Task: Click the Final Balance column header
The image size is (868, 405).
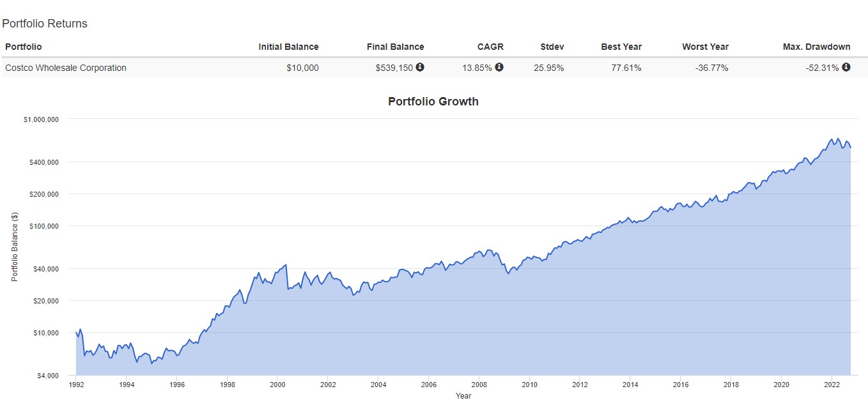Action: (x=395, y=47)
